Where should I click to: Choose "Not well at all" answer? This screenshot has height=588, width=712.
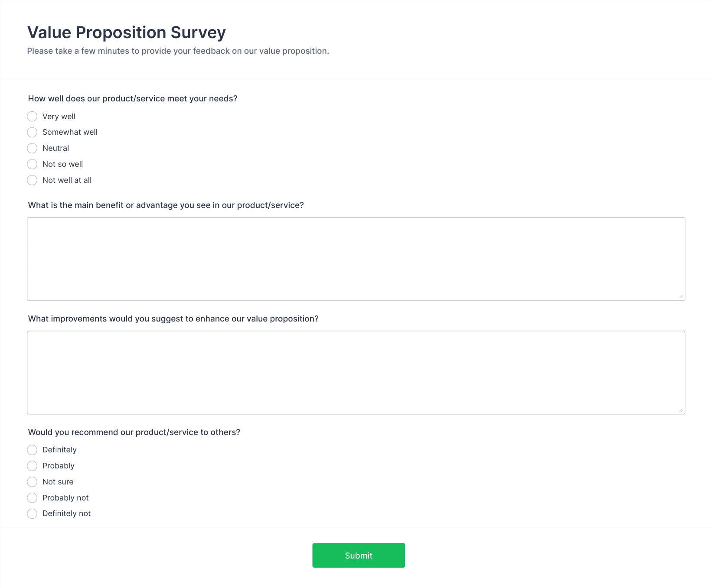tap(32, 180)
